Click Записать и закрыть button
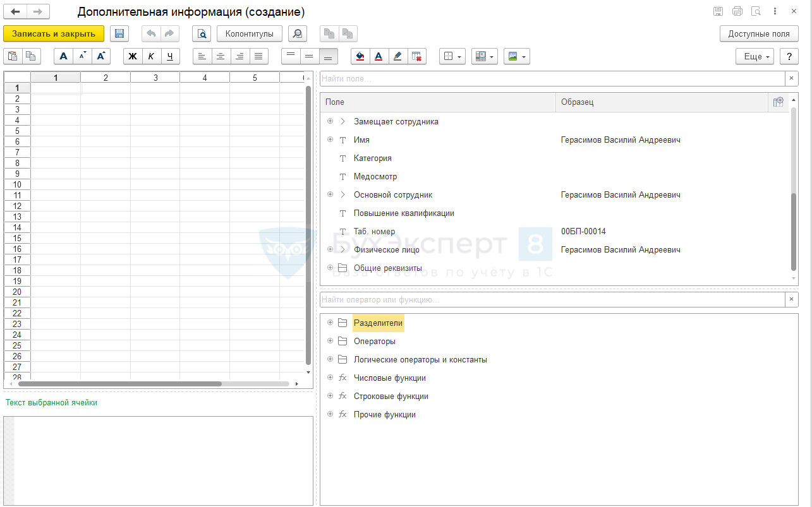 click(54, 34)
